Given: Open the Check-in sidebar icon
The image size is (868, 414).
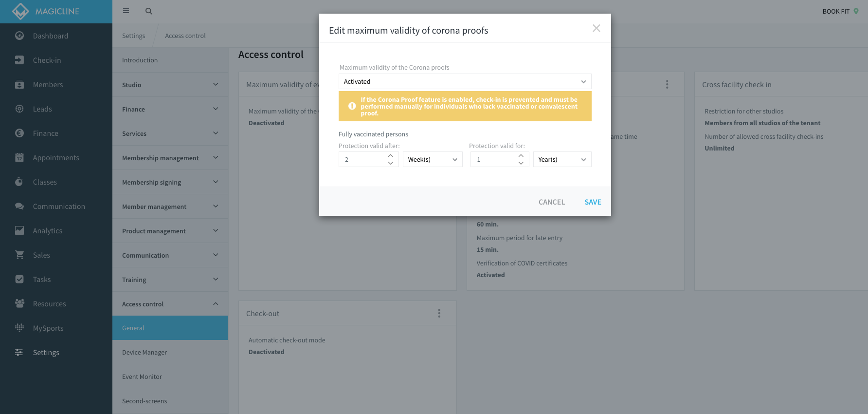Looking at the screenshot, I should point(19,60).
